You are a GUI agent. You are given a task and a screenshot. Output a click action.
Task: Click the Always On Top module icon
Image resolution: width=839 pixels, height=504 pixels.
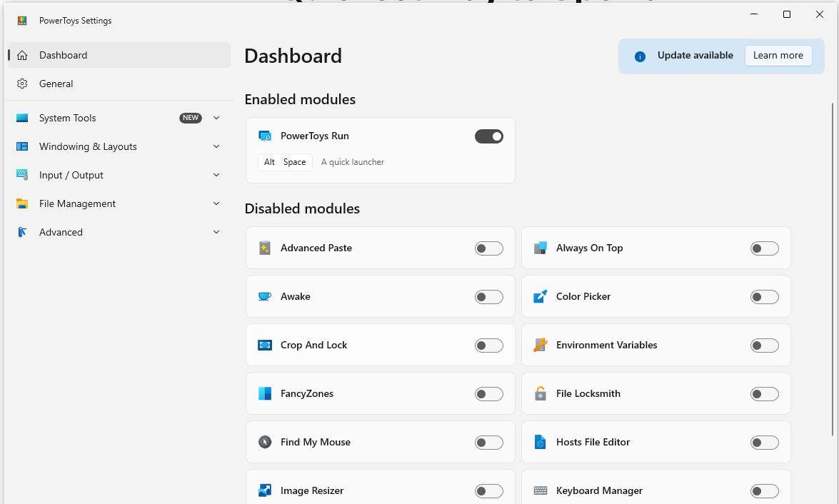coord(541,248)
